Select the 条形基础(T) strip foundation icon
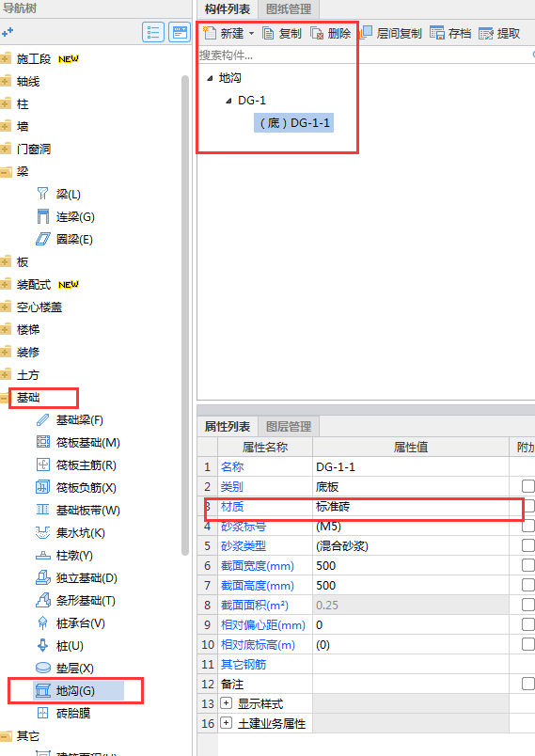Screen dimensions: 535x756 43,600
